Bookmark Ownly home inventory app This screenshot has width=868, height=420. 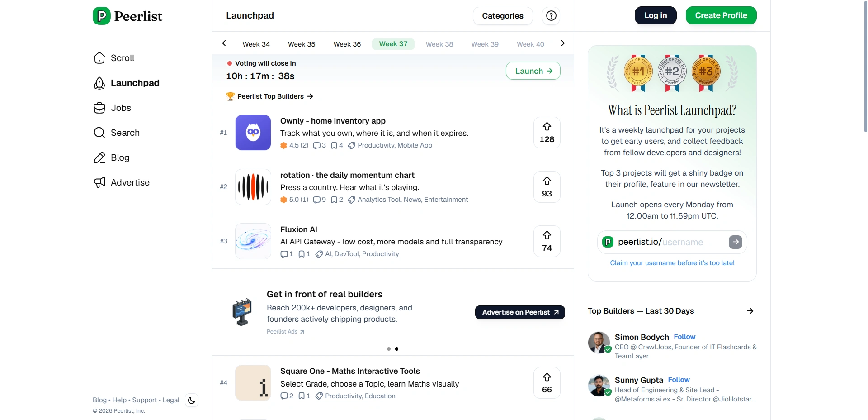click(334, 145)
